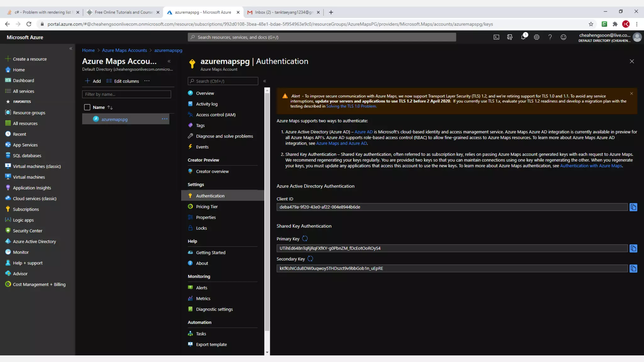644x362 pixels.
Task: Click the Filter by name field
Action: [126, 94]
